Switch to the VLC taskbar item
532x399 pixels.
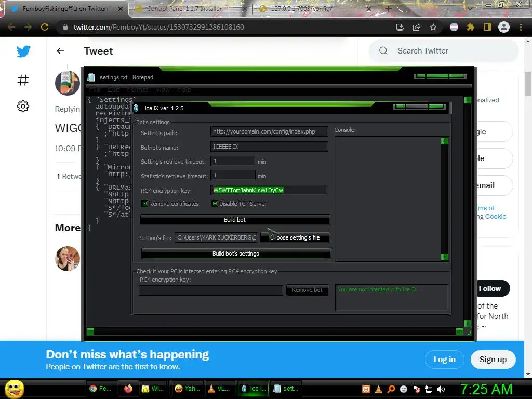pyautogui.click(x=219, y=389)
